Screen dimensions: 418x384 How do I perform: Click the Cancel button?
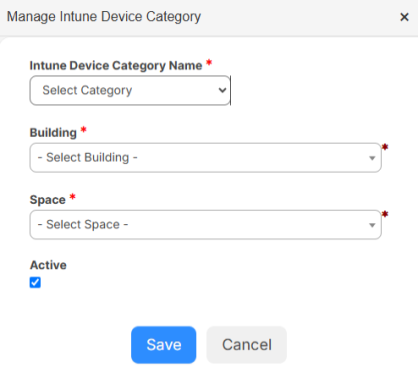247,345
